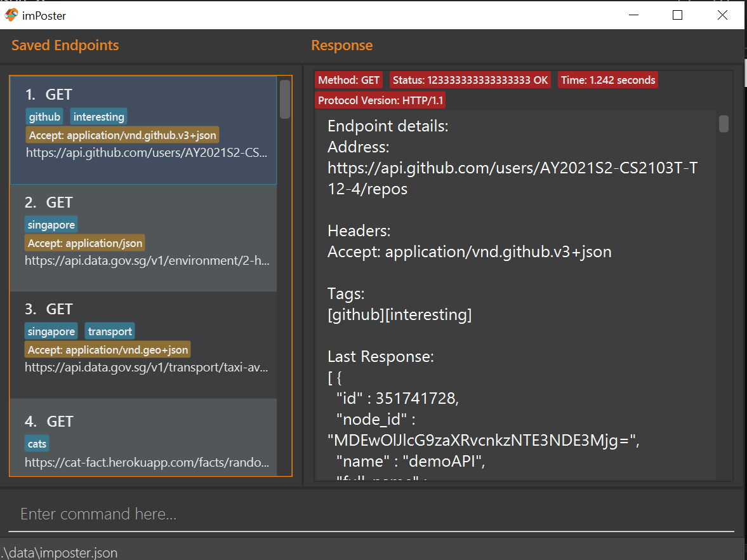
Task: Click the Time: 1.242 seconds badge
Action: coord(608,80)
